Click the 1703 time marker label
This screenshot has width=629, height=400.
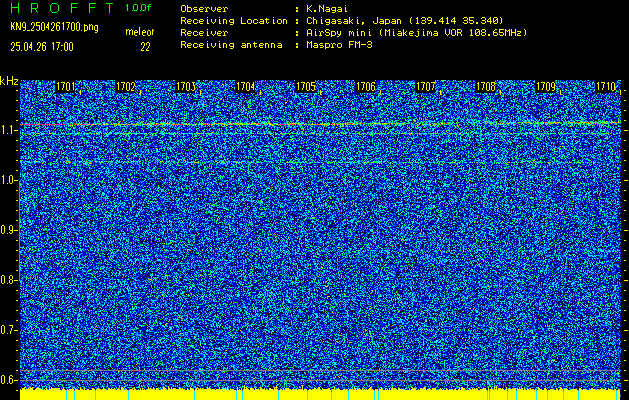point(185,87)
